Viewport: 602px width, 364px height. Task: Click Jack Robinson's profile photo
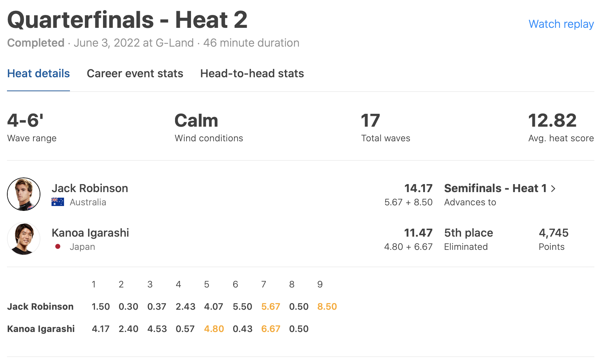pos(24,194)
